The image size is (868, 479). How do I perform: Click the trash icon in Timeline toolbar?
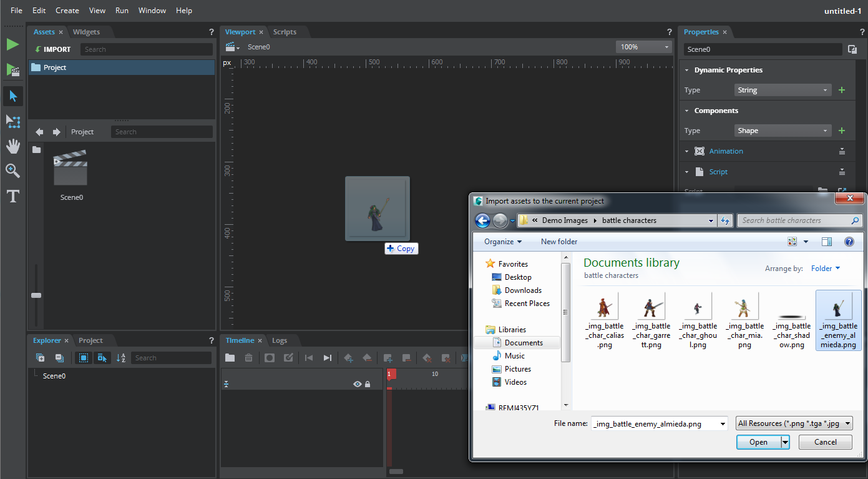(x=248, y=358)
